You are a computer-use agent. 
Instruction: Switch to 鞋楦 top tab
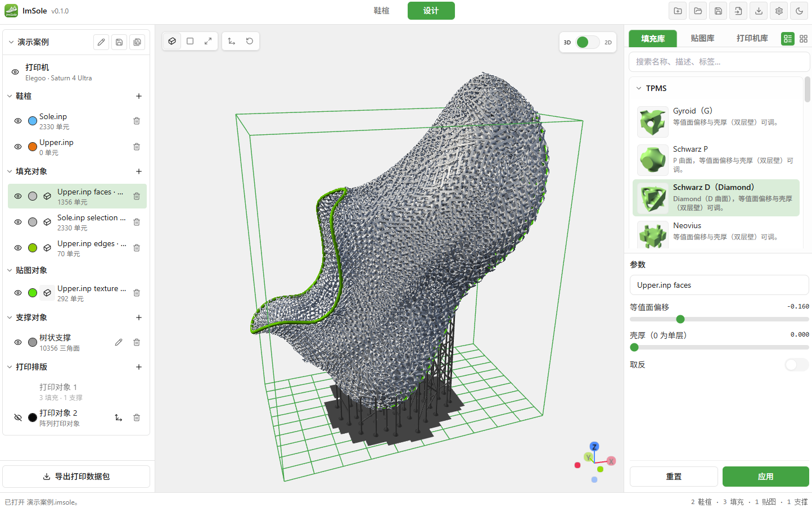pyautogui.click(x=382, y=11)
